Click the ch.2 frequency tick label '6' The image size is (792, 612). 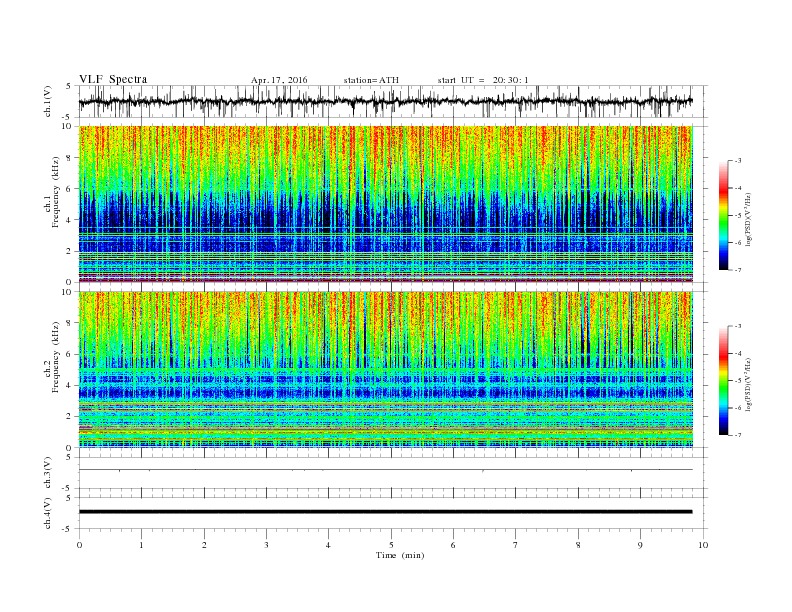click(70, 354)
